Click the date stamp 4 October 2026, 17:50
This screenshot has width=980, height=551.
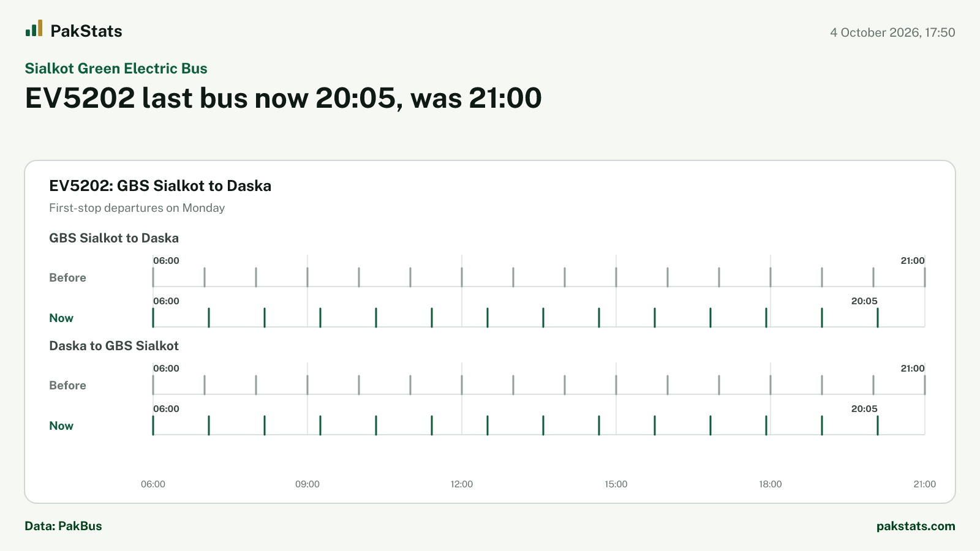(x=892, y=32)
